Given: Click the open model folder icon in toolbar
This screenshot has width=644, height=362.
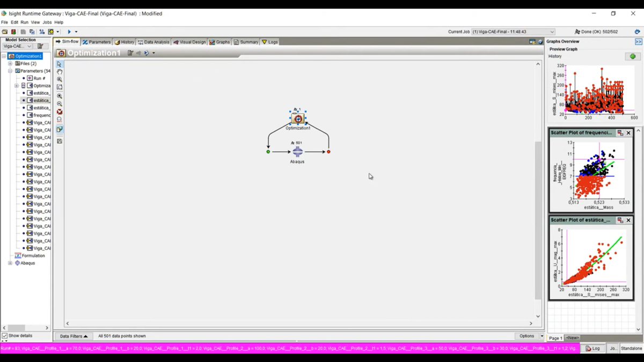Looking at the screenshot, I should pos(5,32).
